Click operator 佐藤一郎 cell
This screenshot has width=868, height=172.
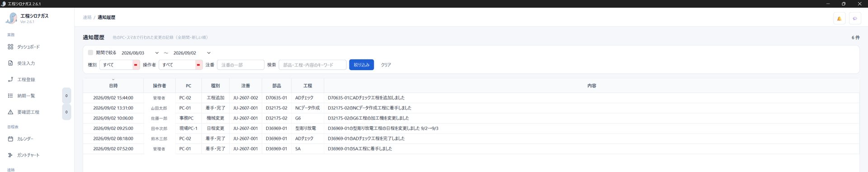click(x=159, y=118)
